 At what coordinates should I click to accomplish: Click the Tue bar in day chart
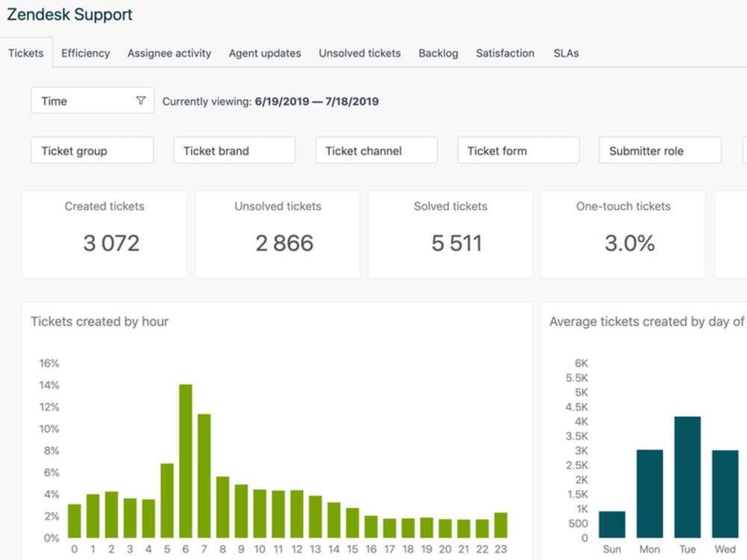687,477
